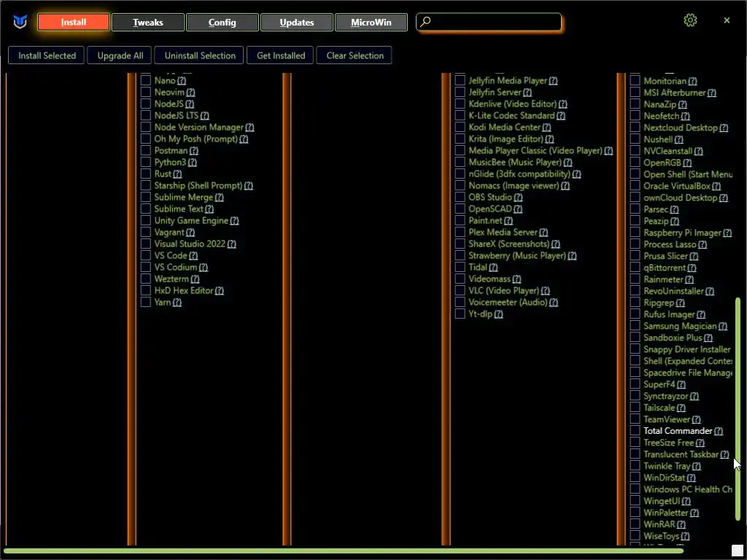Open the help link next to Paint.net
The image size is (747, 560).
[508, 221]
